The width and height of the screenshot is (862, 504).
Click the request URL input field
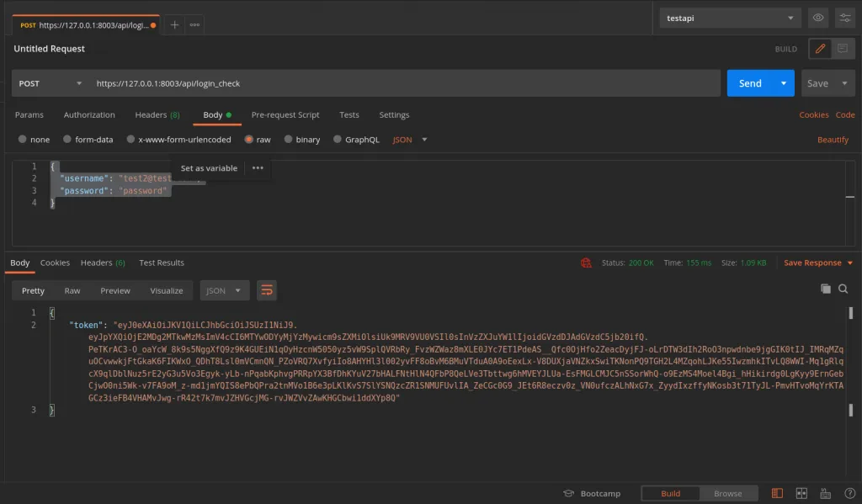tap(404, 83)
